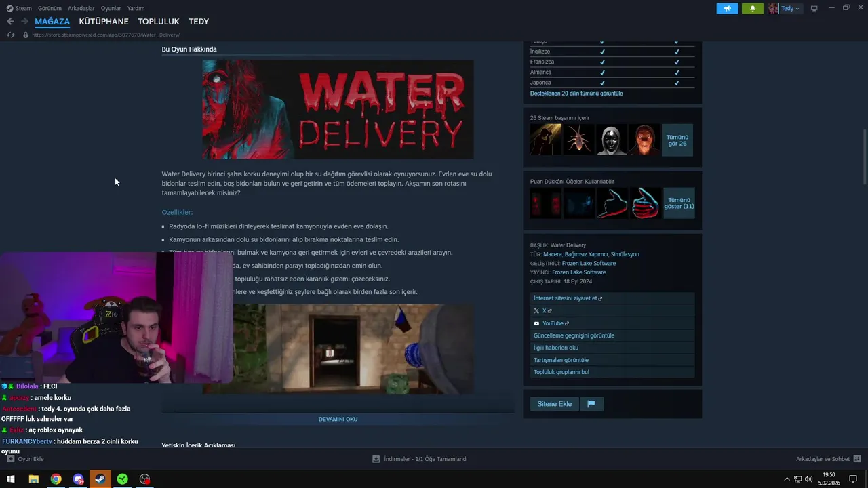
Task: Add a game with Oyun Ekle
Action: pyautogui.click(x=26, y=459)
